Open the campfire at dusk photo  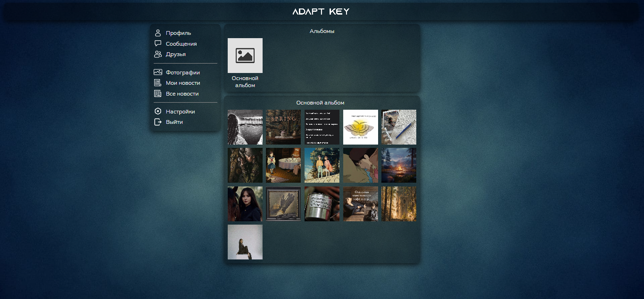coord(399,165)
